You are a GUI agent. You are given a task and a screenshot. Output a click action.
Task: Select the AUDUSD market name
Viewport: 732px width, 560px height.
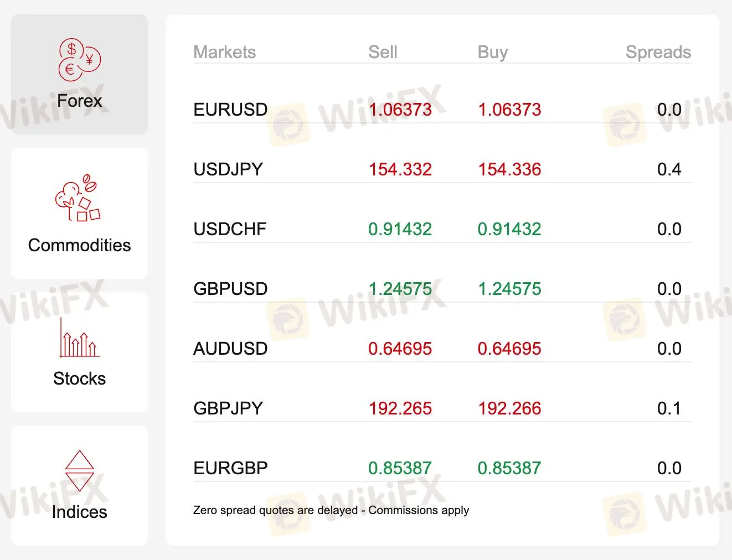click(230, 349)
